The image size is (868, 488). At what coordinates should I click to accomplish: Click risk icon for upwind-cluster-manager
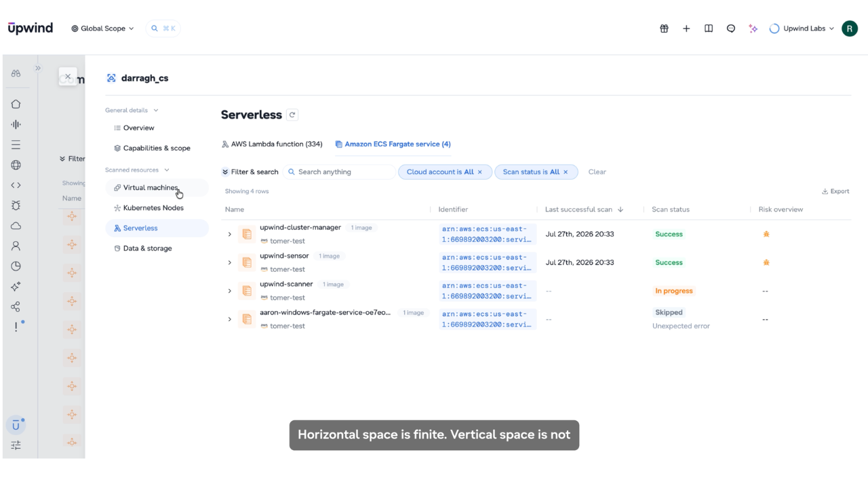[766, 234]
